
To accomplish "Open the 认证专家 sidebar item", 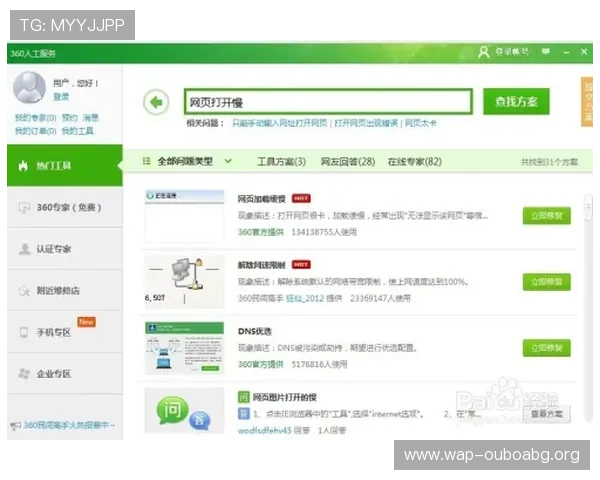I will (x=65, y=249).
